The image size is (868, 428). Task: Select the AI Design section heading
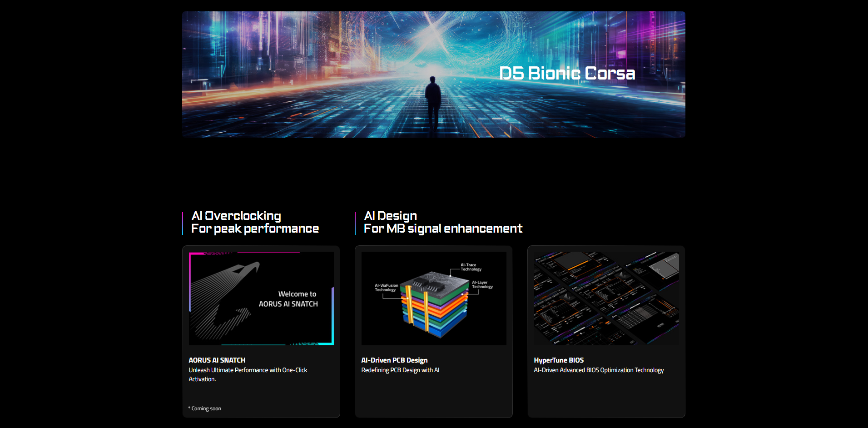click(391, 216)
